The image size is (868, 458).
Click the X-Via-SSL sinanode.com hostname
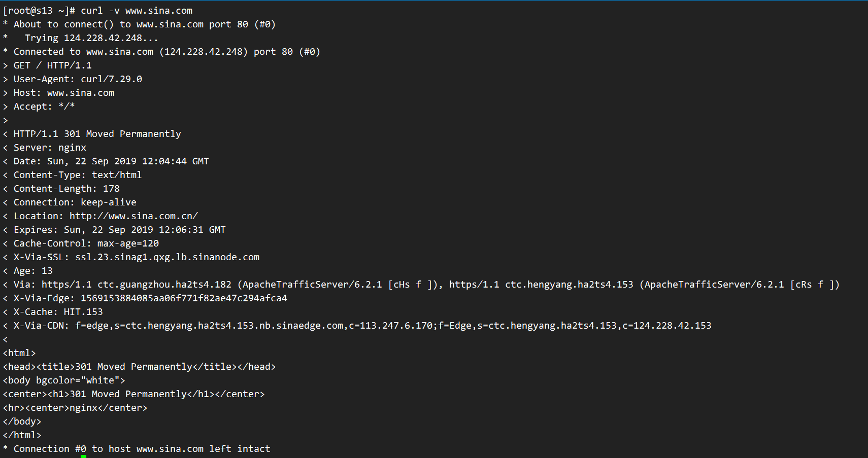[167, 257]
